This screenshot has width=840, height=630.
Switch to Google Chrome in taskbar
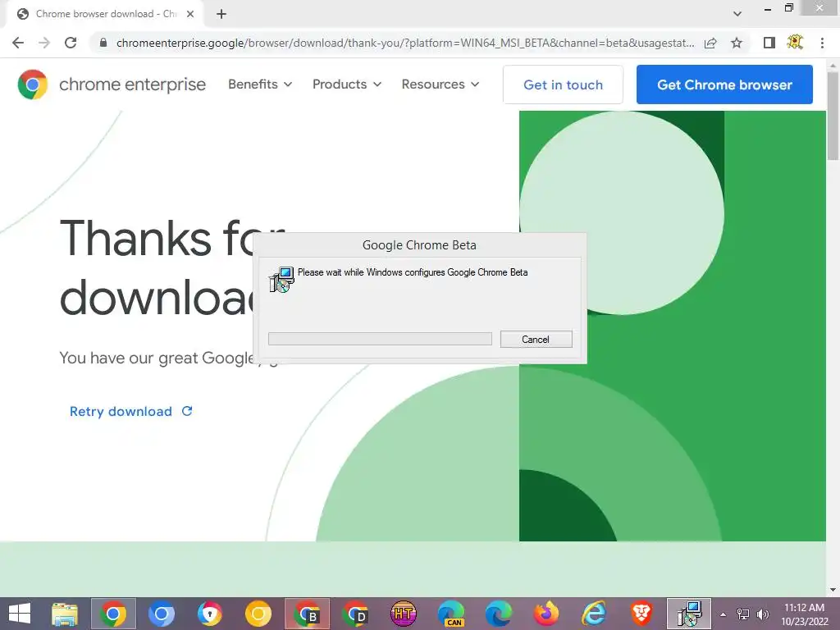tap(113, 614)
